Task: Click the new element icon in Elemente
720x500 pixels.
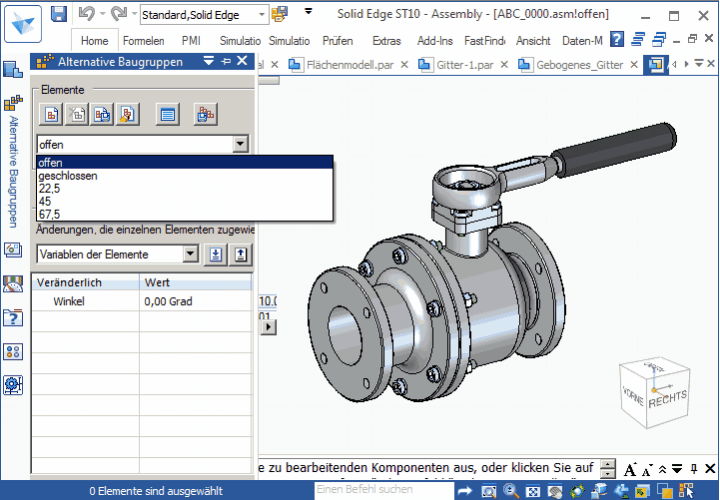Action: 51,114
